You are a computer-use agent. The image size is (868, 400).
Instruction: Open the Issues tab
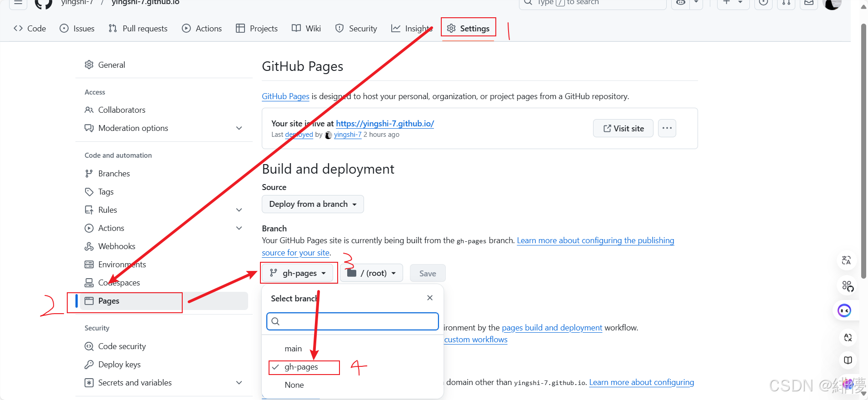coord(77,28)
